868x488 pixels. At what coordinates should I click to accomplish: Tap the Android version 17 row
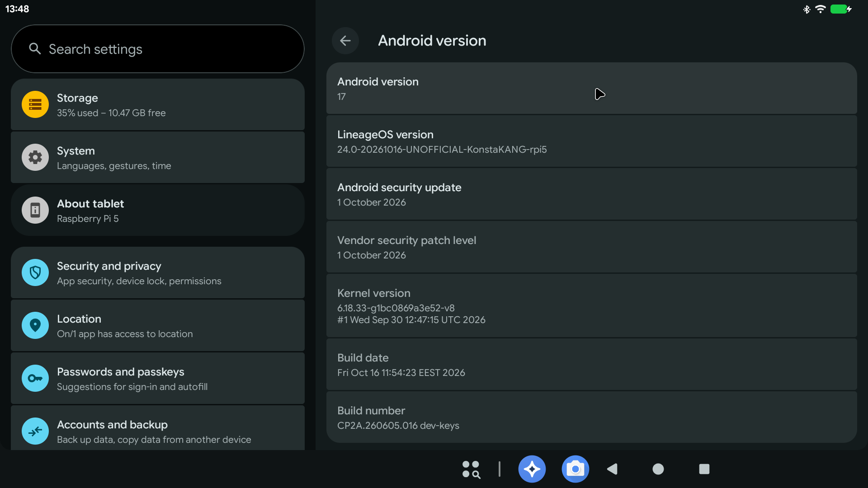click(592, 88)
